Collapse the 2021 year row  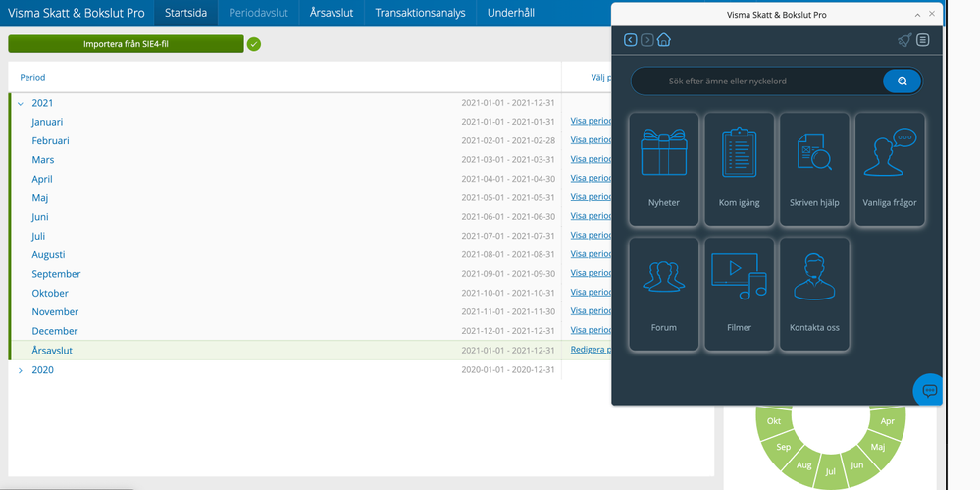(21, 103)
